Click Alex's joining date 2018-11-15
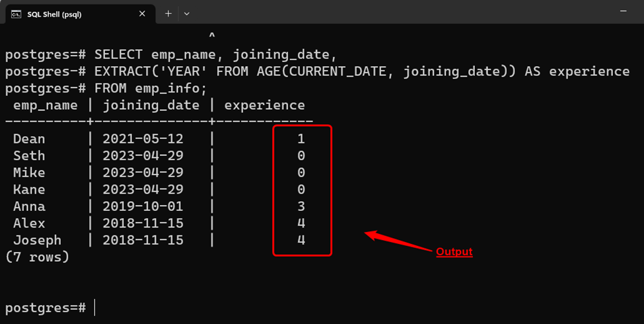This screenshot has width=644, height=324. [143, 223]
